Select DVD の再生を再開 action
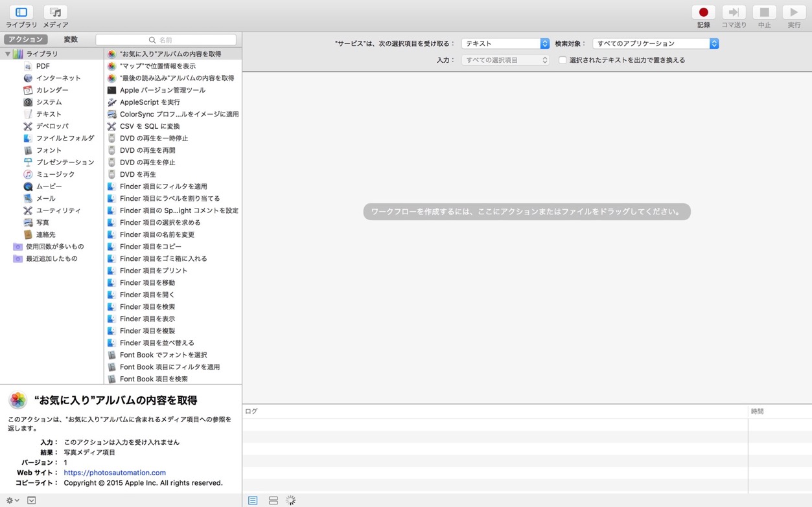The height and width of the screenshot is (507, 812). 173,150
